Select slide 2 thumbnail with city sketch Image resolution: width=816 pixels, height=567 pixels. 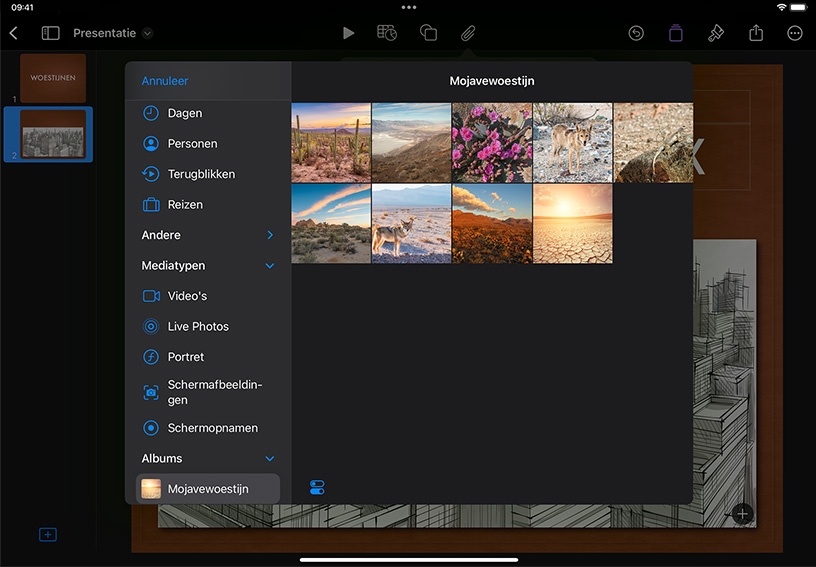(x=53, y=134)
